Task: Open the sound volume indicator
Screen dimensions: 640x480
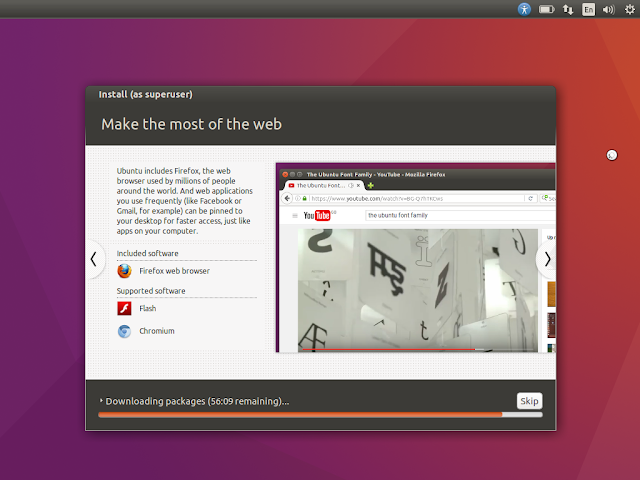Action: (x=609, y=9)
